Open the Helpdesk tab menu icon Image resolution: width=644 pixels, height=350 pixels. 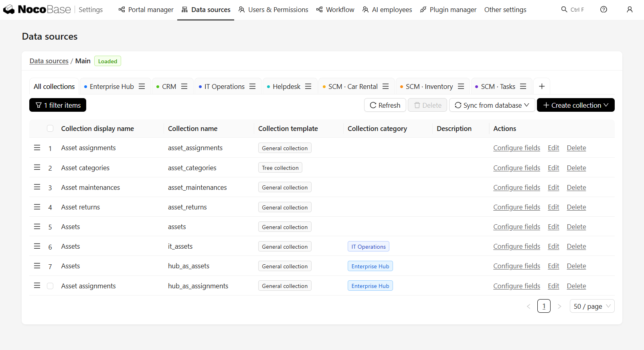[308, 86]
